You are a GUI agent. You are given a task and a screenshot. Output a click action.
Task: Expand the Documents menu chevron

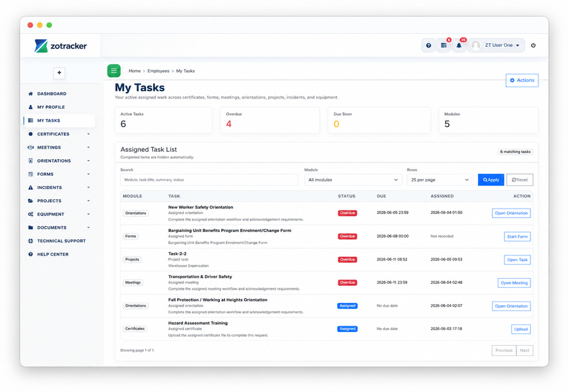[x=89, y=228]
